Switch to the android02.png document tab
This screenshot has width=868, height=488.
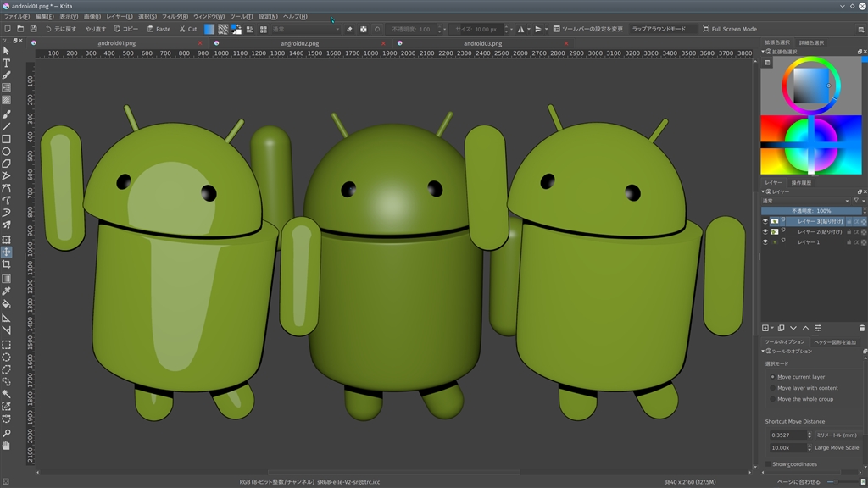click(x=299, y=43)
